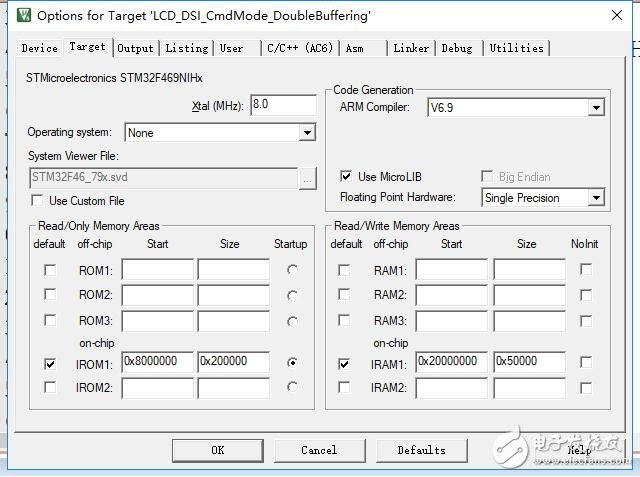Select ROM2 startup radio button
The width and height of the screenshot is (640, 477).
[x=292, y=295]
